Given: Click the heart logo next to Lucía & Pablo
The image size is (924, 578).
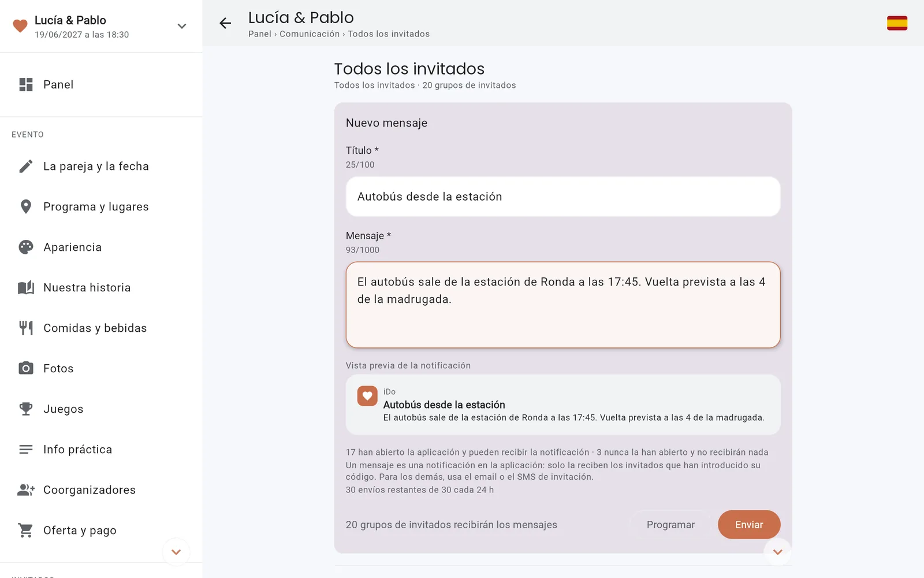Looking at the screenshot, I should point(20,26).
